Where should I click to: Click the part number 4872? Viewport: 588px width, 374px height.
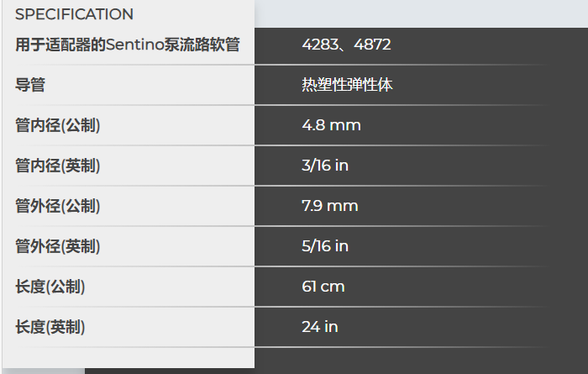373,45
